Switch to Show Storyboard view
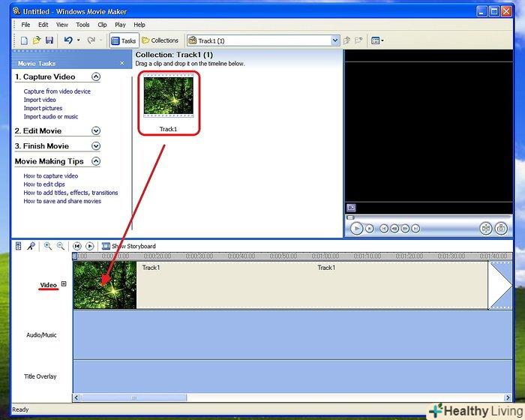Screen dimensions: 525x420 [x=128, y=246]
